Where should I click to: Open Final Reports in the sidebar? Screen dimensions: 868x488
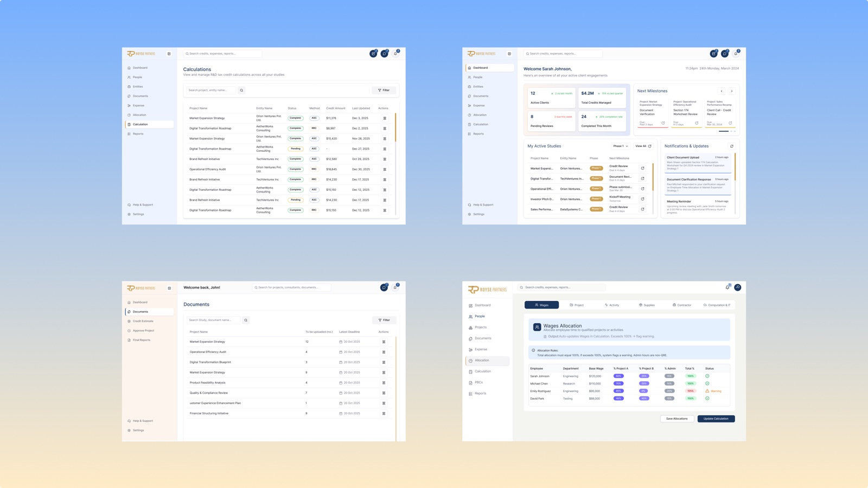point(142,340)
